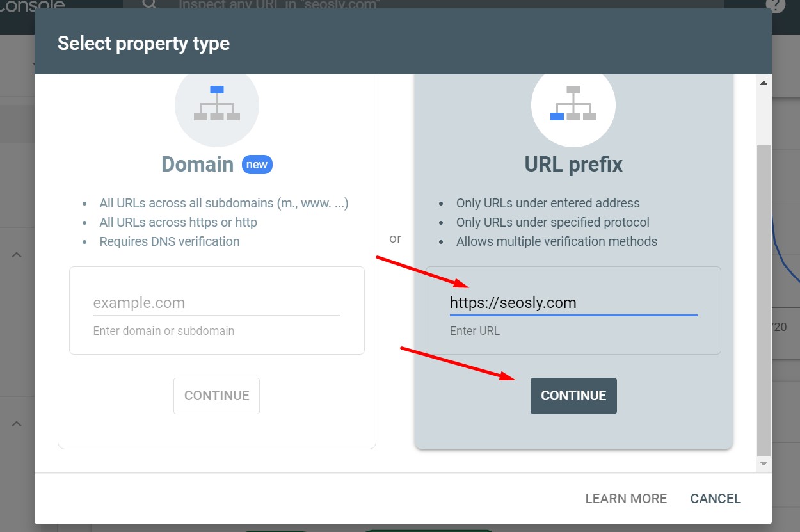The image size is (800, 532).
Task: Open the LEARN MORE link
Action: pos(626,498)
